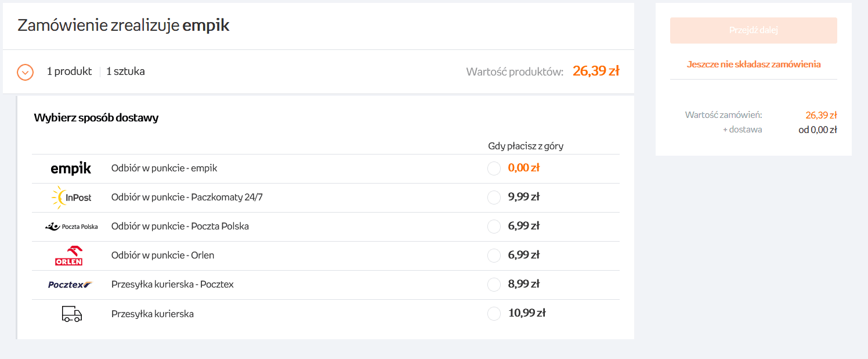Click the Pocztex logo
The height and width of the screenshot is (359, 868).
coord(70,285)
